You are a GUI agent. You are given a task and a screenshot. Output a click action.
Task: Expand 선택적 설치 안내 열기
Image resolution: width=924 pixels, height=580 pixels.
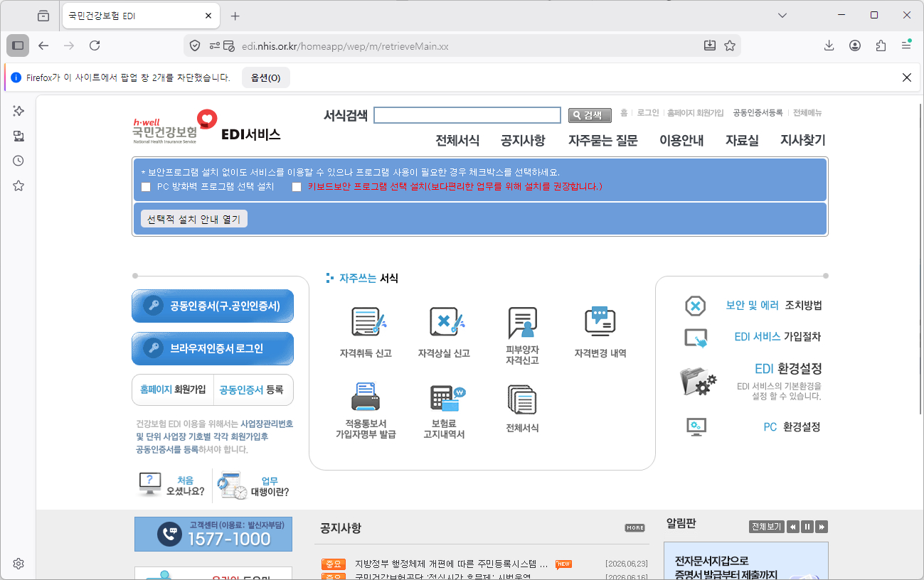[x=194, y=219]
